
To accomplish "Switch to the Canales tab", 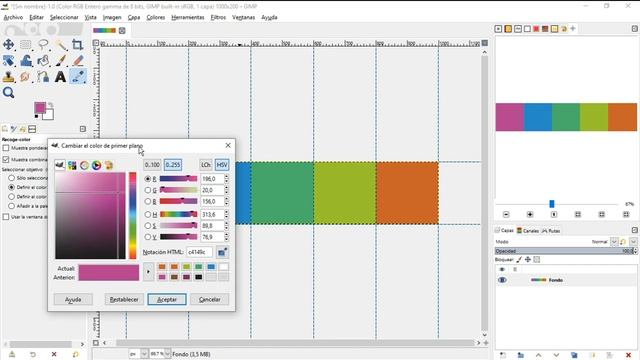I will (x=528, y=231).
